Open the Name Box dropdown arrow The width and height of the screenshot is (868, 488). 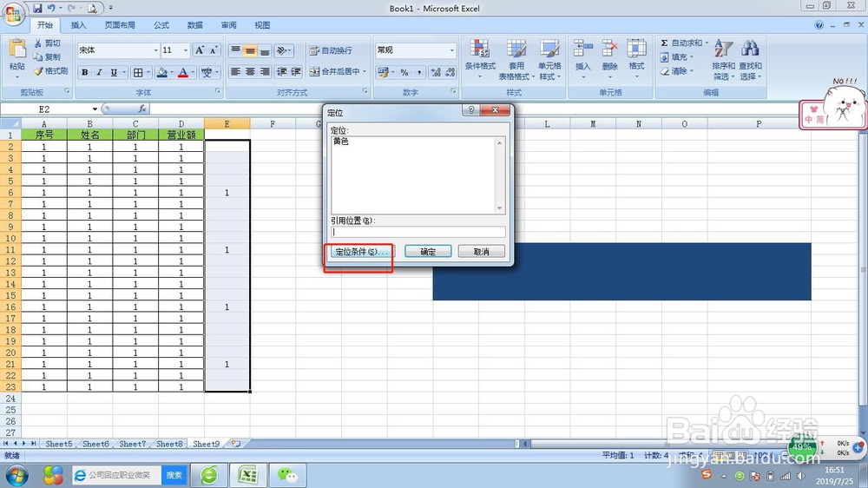[x=95, y=109]
